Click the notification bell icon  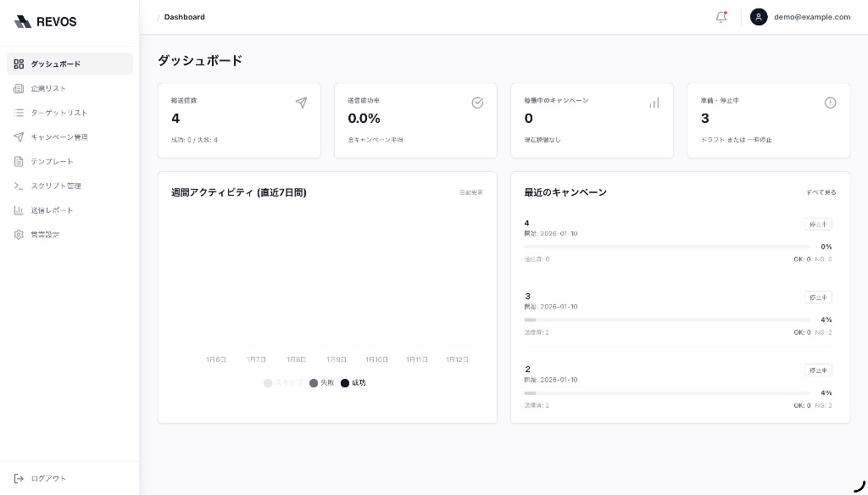(x=720, y=17)
